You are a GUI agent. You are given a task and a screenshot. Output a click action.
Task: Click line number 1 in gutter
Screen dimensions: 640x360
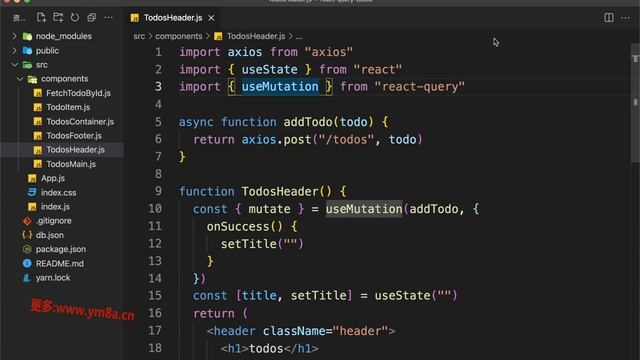158,52
